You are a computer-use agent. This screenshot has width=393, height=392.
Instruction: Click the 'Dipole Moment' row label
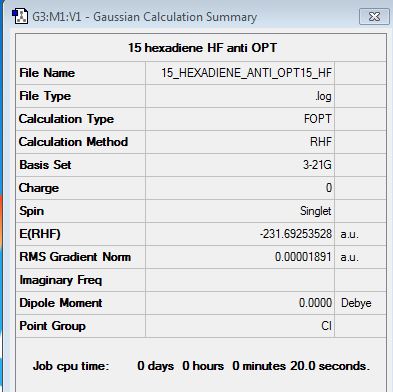click(61, 303)
